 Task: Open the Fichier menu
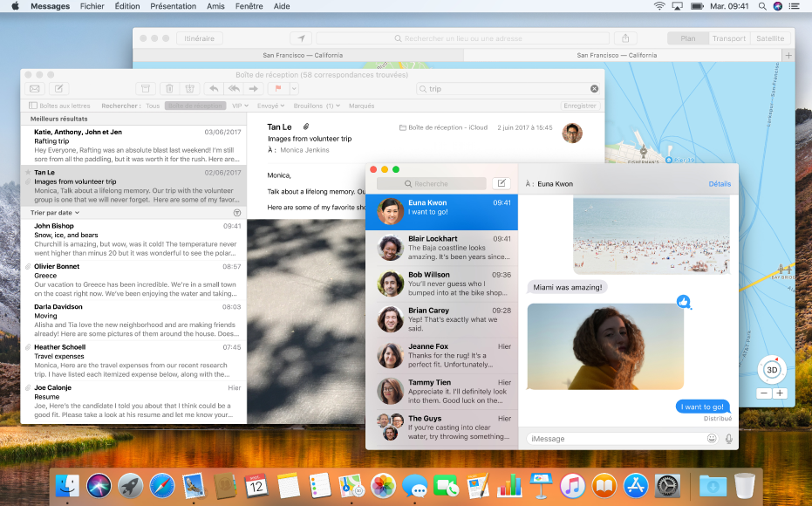pyautogui.click(x=92, y=6)
